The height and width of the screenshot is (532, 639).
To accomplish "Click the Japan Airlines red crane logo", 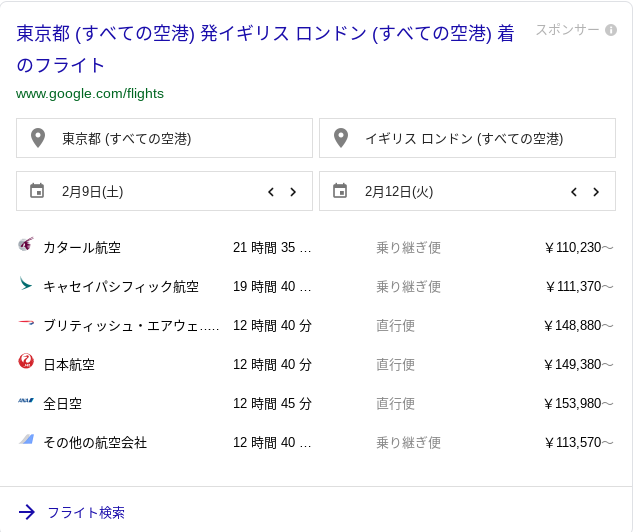I will point(26,361).
